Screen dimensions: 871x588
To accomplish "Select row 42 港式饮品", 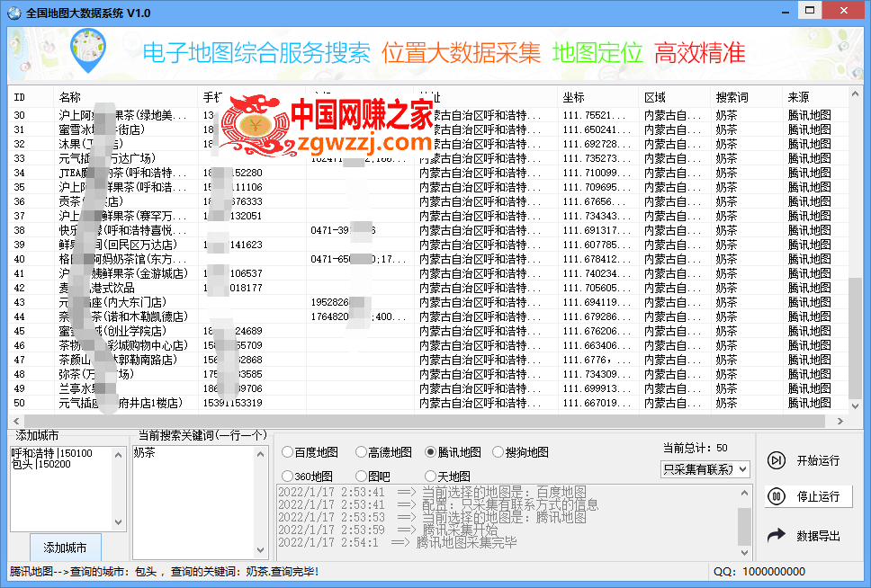I will coord(427,288).
